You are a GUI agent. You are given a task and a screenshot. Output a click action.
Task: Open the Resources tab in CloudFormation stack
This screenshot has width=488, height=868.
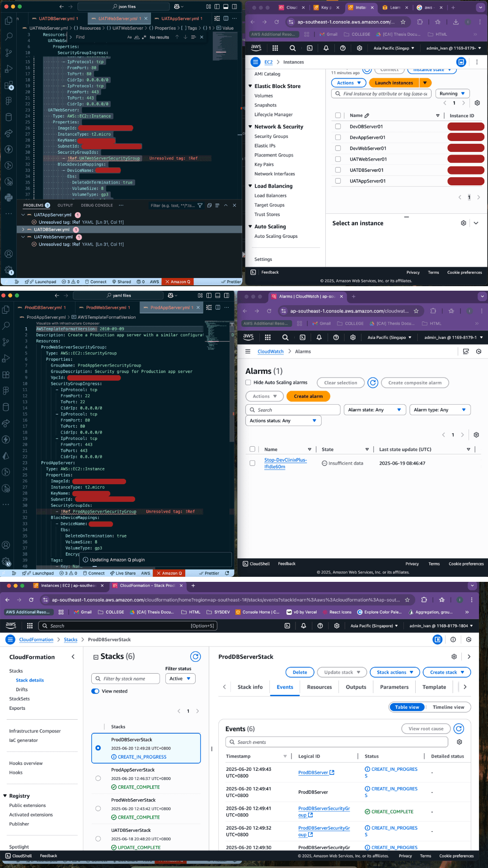[319, 687]
